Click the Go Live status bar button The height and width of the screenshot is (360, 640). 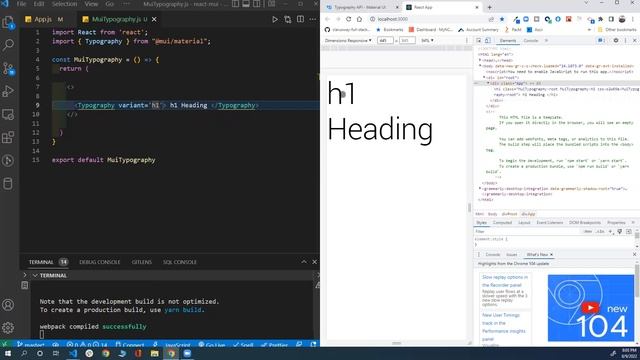tap(212, 345)
